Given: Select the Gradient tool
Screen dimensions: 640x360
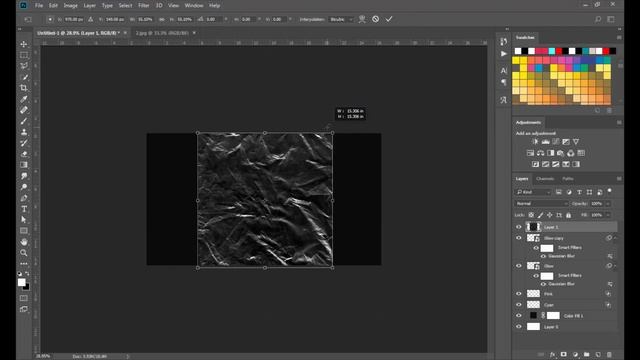Looking at the screenshot, I should coord(24,165).
